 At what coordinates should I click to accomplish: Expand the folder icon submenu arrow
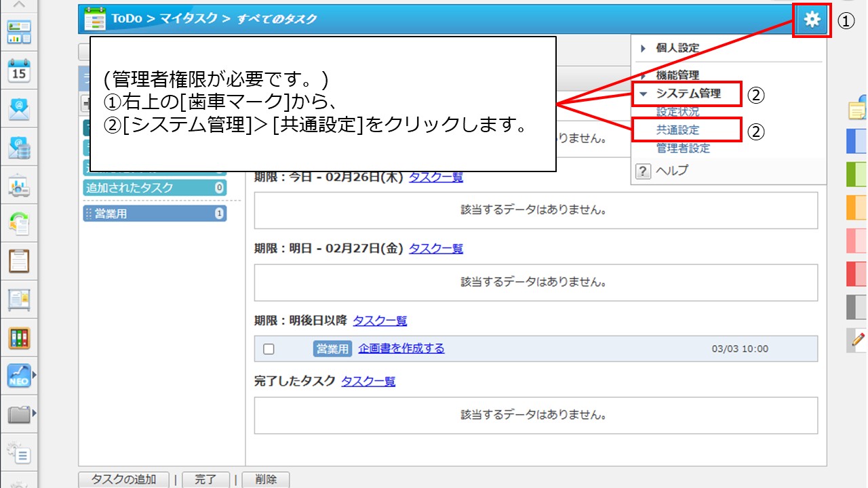tap(35, 413)
